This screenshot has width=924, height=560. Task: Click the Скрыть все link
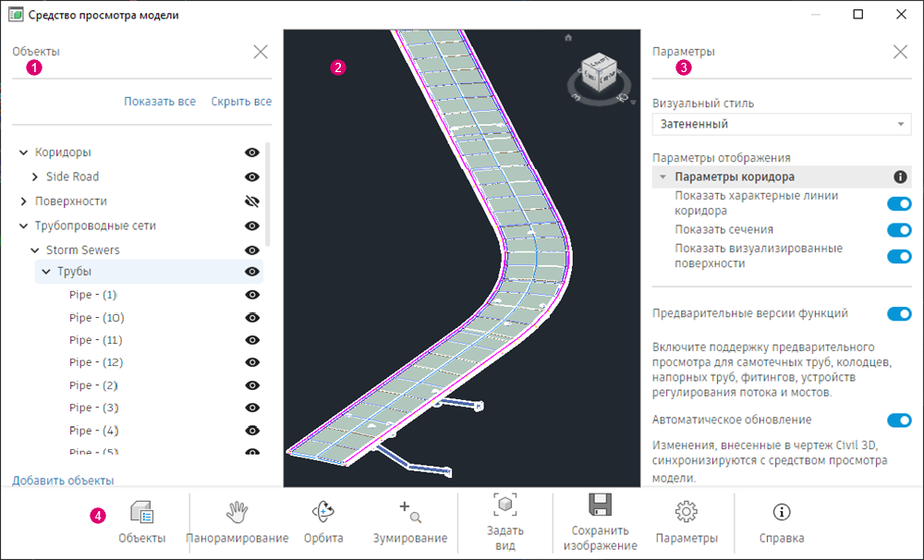[241, 102]
